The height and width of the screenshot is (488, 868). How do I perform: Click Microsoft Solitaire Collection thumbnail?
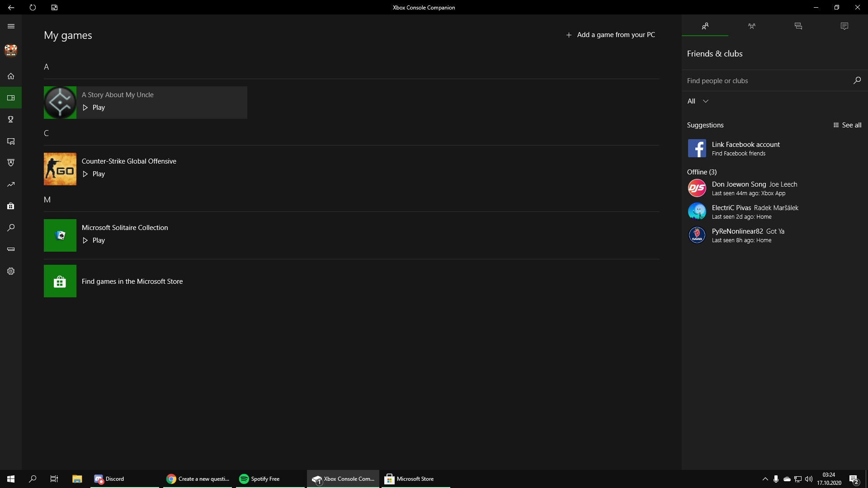tap(60, 235)
